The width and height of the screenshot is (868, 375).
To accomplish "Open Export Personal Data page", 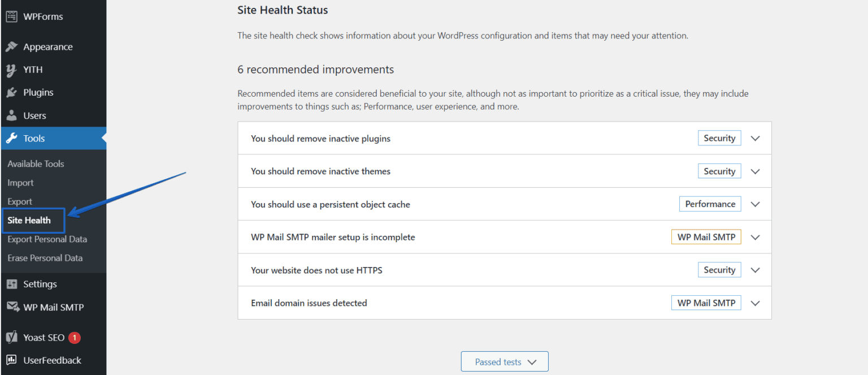I will point(47,239).
